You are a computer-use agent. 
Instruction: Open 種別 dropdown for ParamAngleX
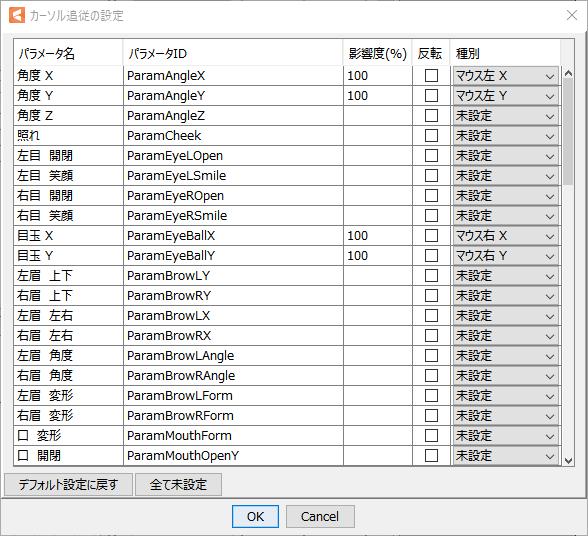pos(506,76)
